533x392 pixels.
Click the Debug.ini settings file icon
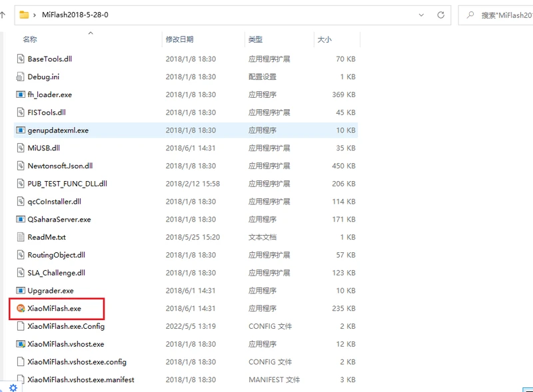tap(21, 77)
